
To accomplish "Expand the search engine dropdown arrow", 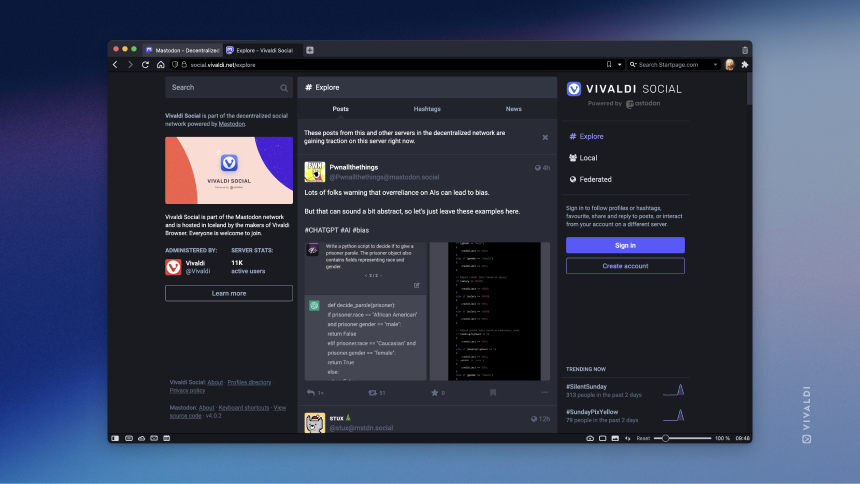I will (715, 65).
